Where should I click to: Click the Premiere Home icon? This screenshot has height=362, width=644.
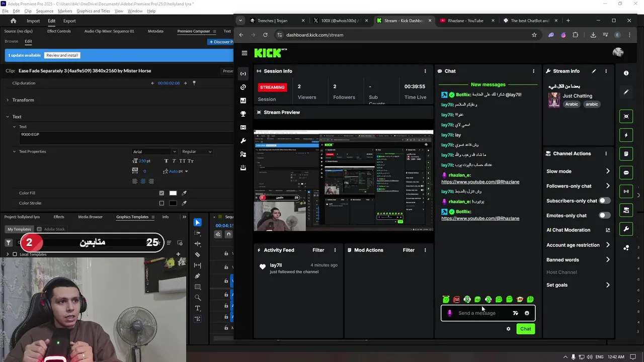point(14,21)
